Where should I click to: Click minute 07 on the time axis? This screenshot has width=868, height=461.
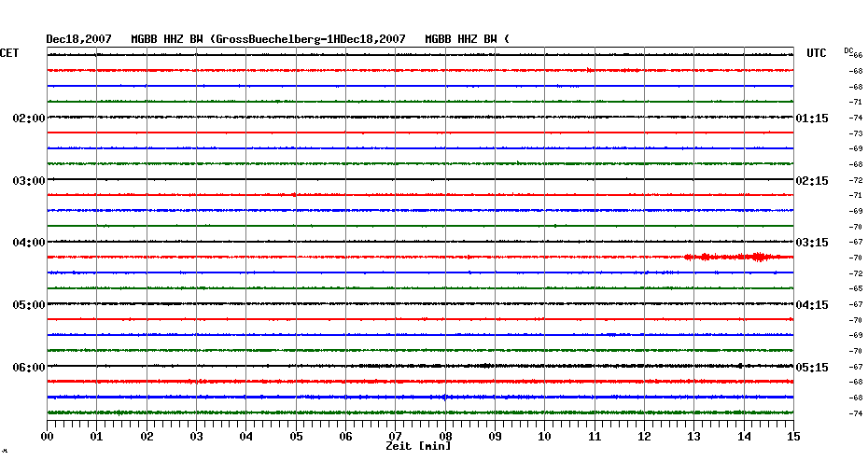(x=396, y=437)
